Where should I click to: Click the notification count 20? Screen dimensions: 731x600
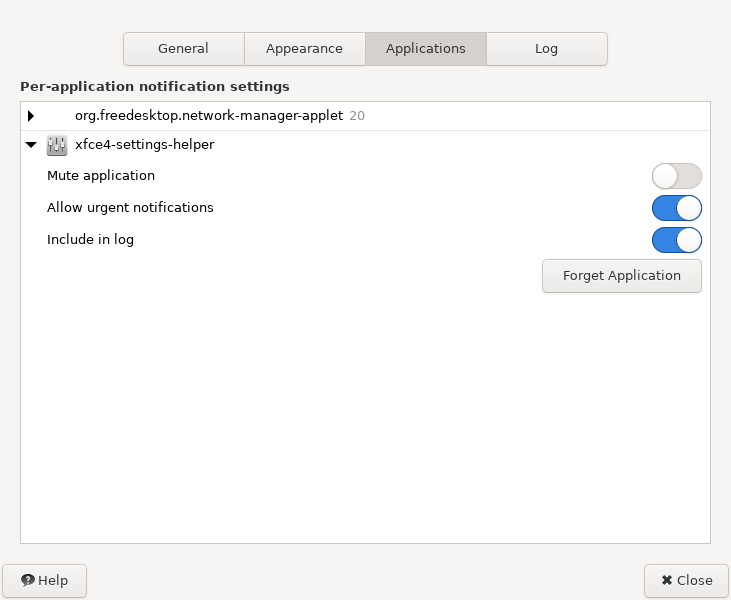(357, 116)
